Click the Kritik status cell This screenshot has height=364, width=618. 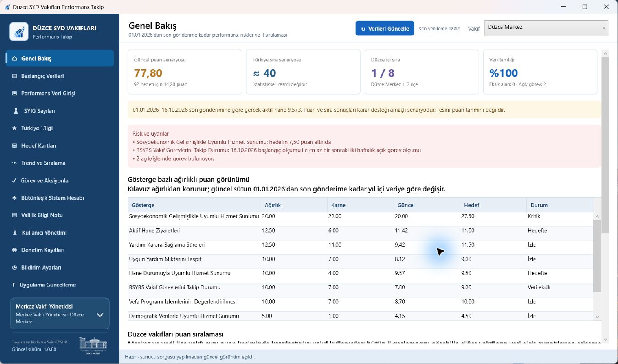[534, 216]
